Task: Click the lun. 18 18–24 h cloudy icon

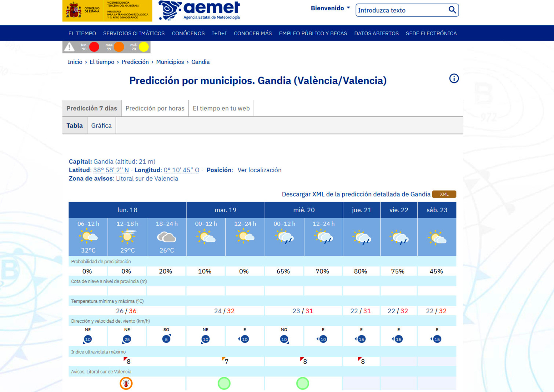Action: click(167, 237)
